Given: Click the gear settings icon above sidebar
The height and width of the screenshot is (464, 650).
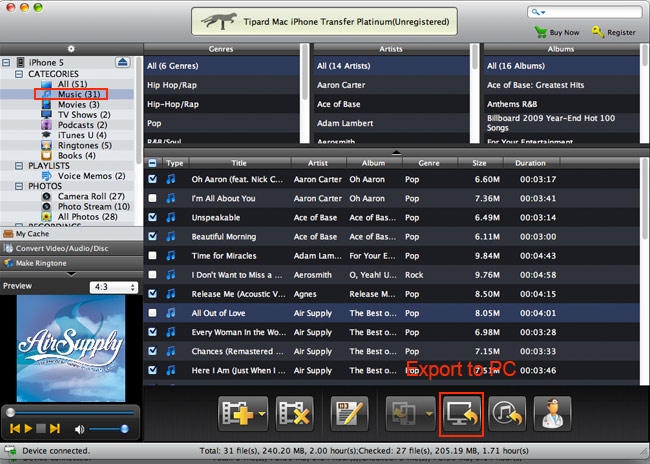Looking at the screenshot, I should (71, 49).
